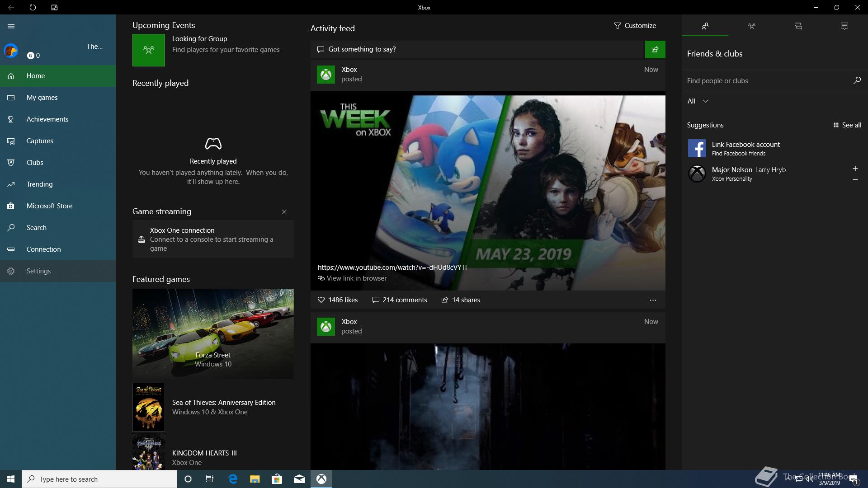
Task: Open Sea of Thieves Anniversary Edition cover
Action: click(149, 407)
